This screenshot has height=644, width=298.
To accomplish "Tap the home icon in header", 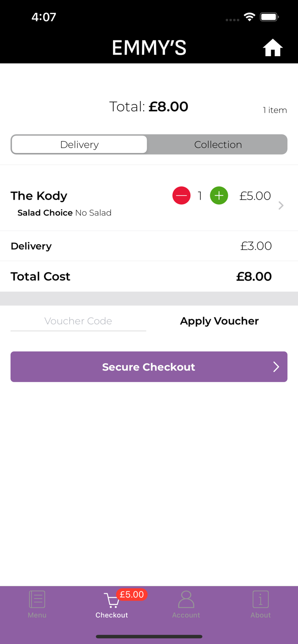I will click(273, 48).
